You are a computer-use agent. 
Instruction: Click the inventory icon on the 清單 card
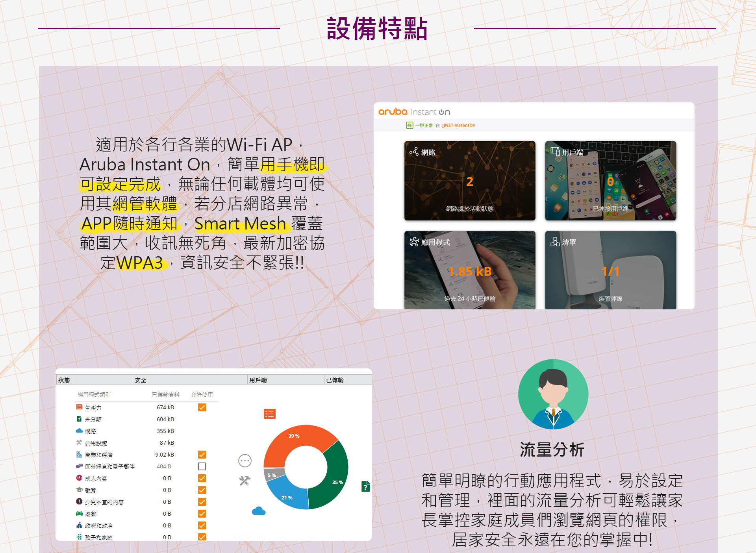pyautogui.click(x=555, y=242)
